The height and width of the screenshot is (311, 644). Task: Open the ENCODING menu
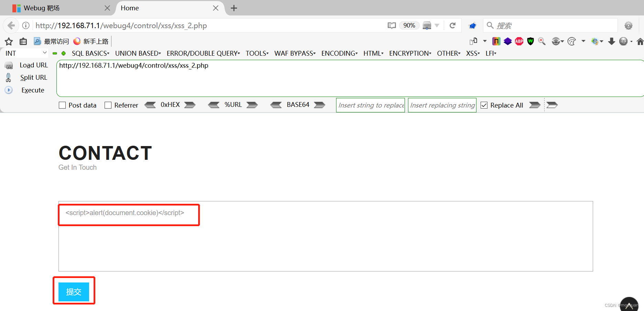pyautogui.click(x=340, y=53)
